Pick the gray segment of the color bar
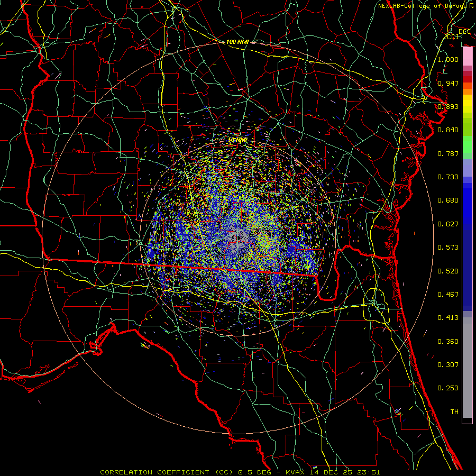Screen dimensions: 476x476 pyautogui.click(x=467, y=368)
